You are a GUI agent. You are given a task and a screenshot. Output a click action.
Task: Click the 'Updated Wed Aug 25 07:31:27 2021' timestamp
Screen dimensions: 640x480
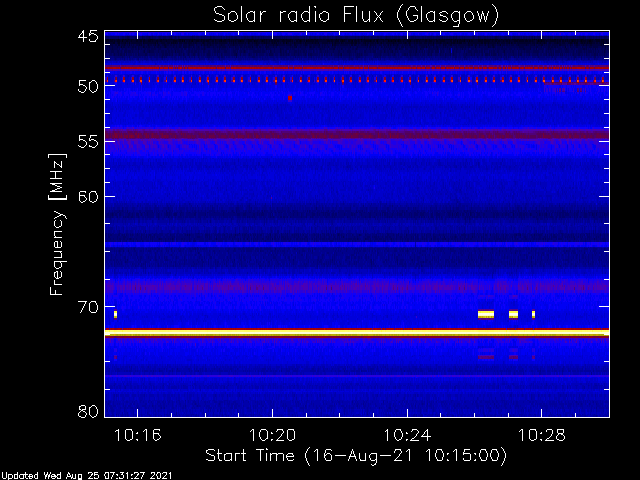coord(87,476)
